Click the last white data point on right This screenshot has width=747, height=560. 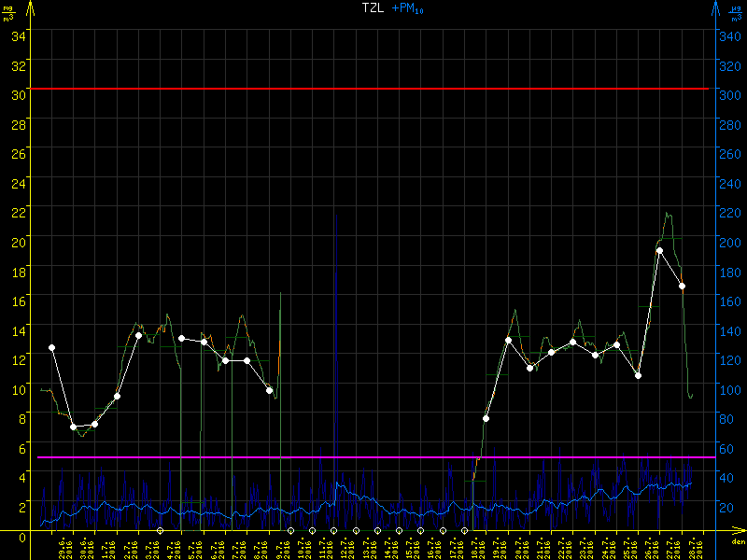[683, 287]
